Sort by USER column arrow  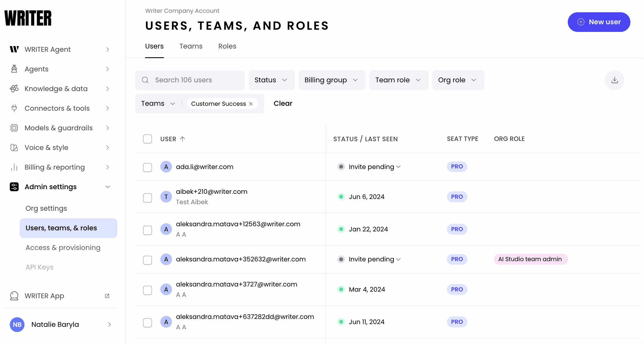pyautogui.click(x=183, y=139)
